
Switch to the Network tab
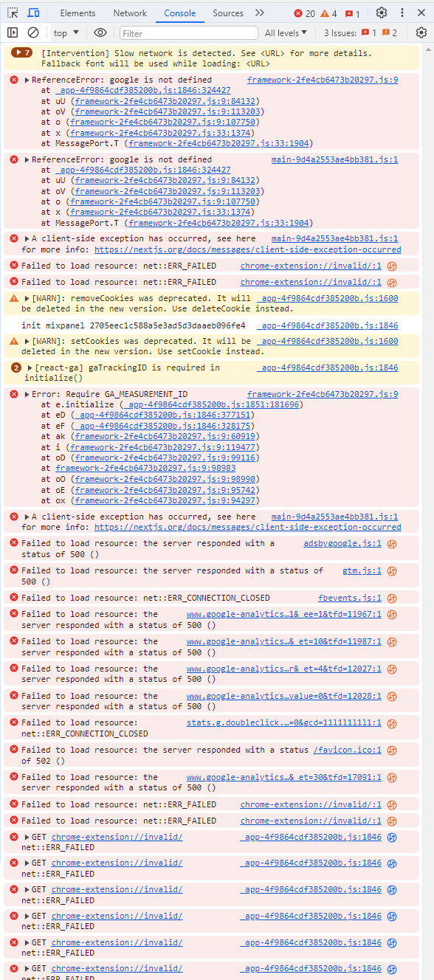(x=130, y=13)
